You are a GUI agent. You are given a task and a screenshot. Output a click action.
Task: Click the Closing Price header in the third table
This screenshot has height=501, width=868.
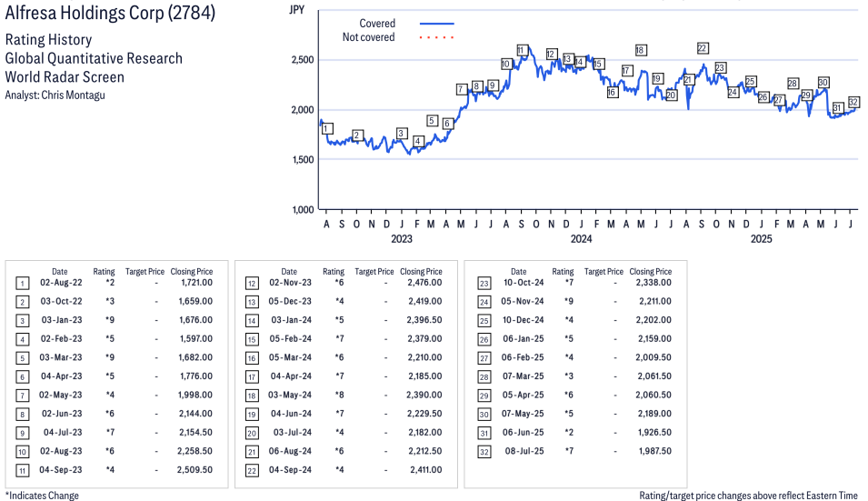click(651, 271)
